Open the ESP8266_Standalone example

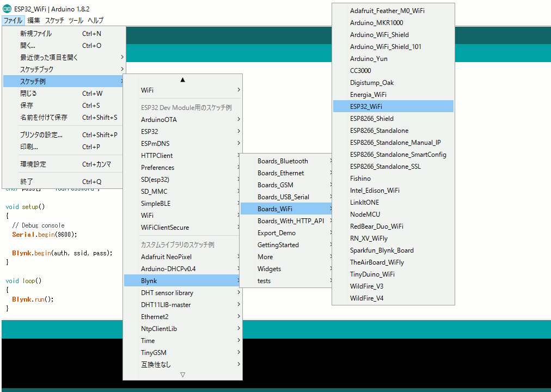(393, 130)
